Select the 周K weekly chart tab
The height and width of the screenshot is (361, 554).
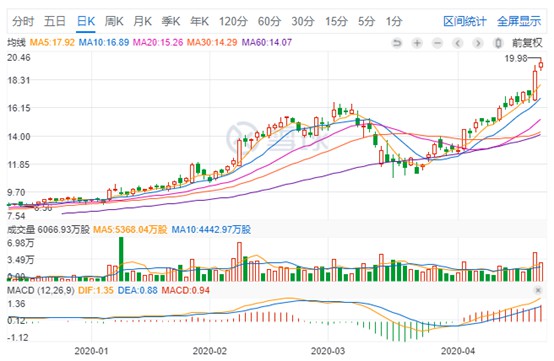tap(114, 21)
